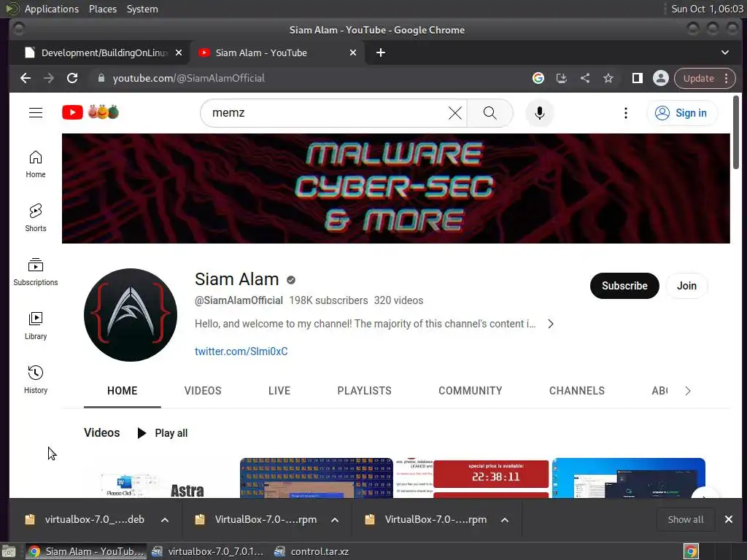
Task: Open the System menu
Action: [x=142, y=9]
